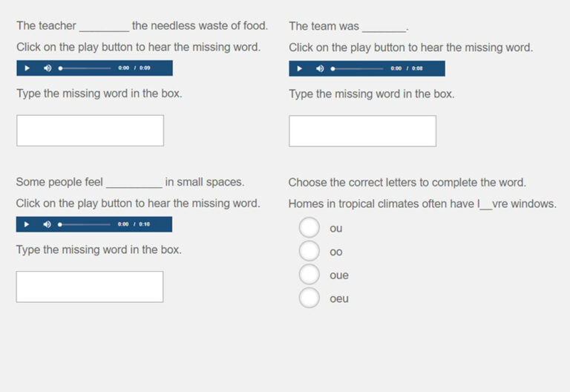
Task: Click the 'ou' answer label text
Action: click(x=336, y=229)
